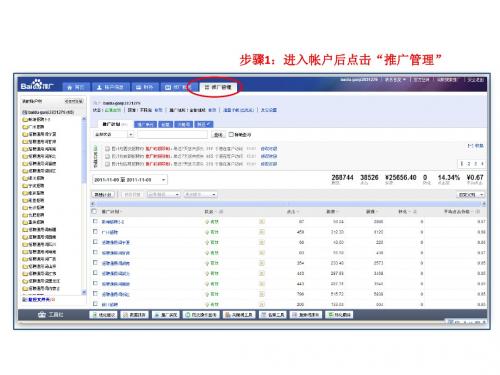Open the 账户信息 tab with person icon
The width and height of the screenshot is (500, 375).
[x=110, y=87]
